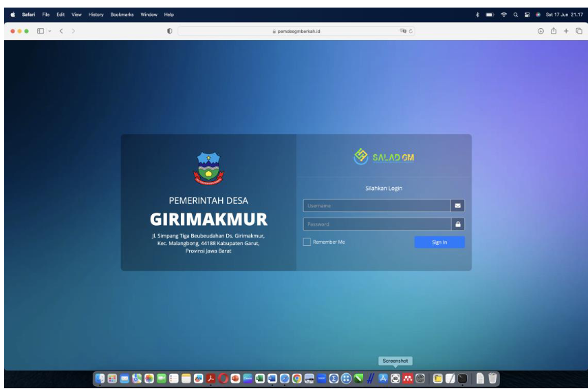Open a new tab with plus icon
The width and height of the screenshot is (588, 391).
pos(567,30)
